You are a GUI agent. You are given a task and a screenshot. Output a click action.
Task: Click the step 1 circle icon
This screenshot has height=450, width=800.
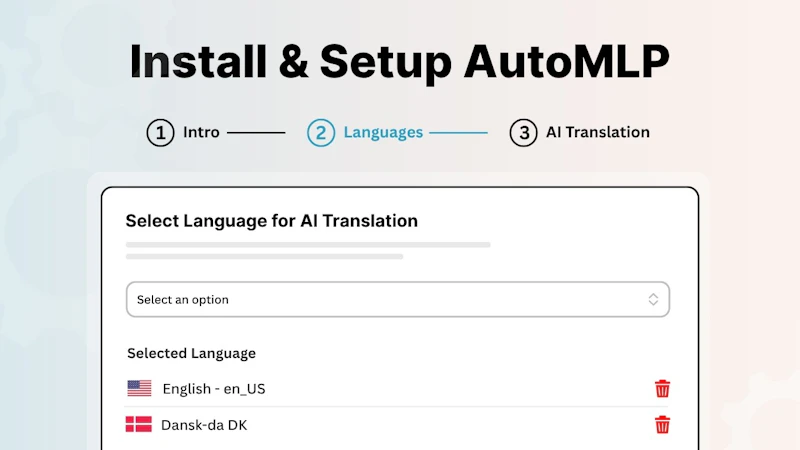(x=160, y=133)
